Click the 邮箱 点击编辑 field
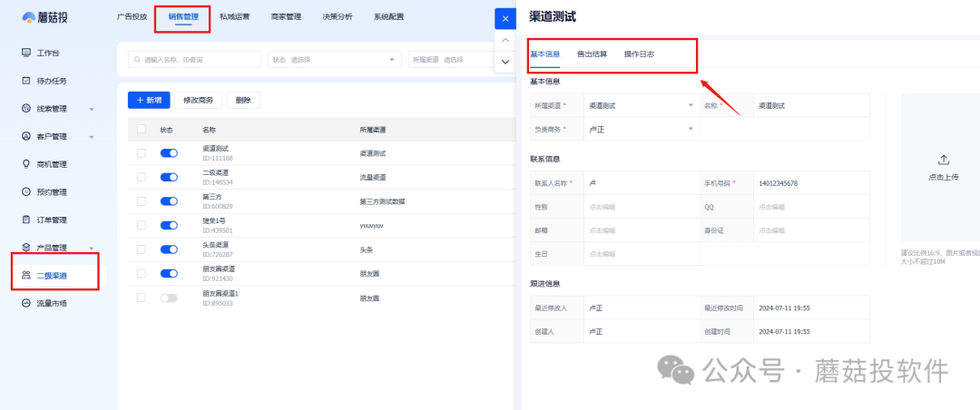 coord(642,230)
